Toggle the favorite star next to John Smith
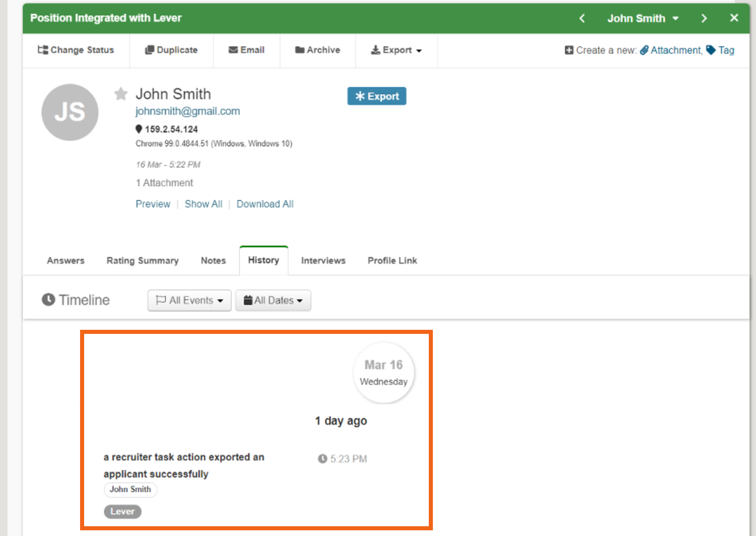The height and width of the screenshot is (536, 756). 121,94
